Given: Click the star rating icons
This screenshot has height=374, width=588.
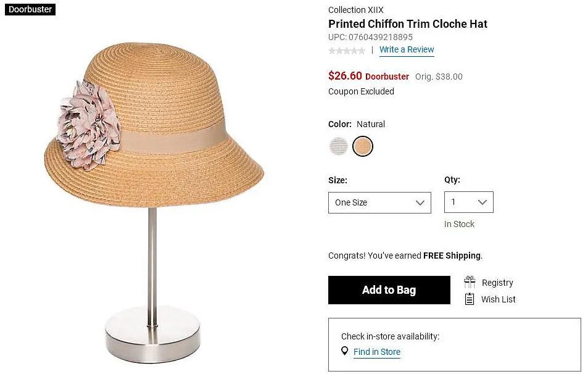Looking at the screenshot, I should (347, 51).
